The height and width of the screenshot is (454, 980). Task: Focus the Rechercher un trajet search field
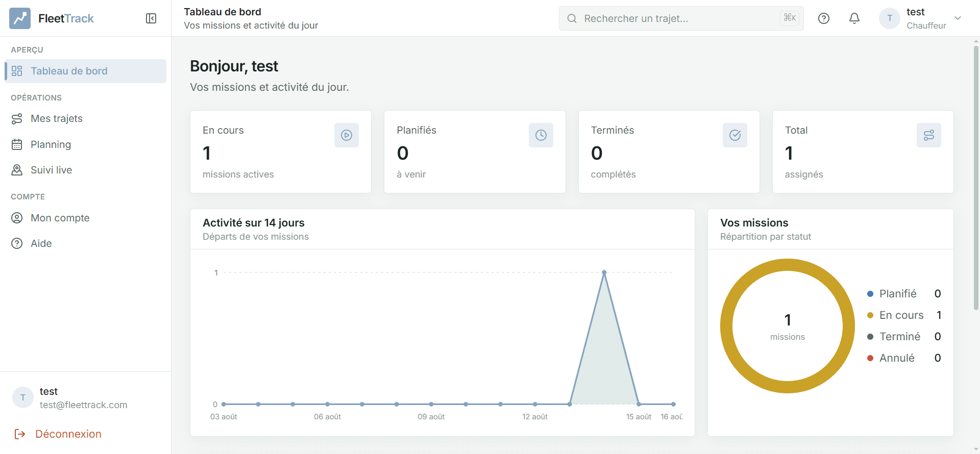pyautogui.click(x=681, y=18)
